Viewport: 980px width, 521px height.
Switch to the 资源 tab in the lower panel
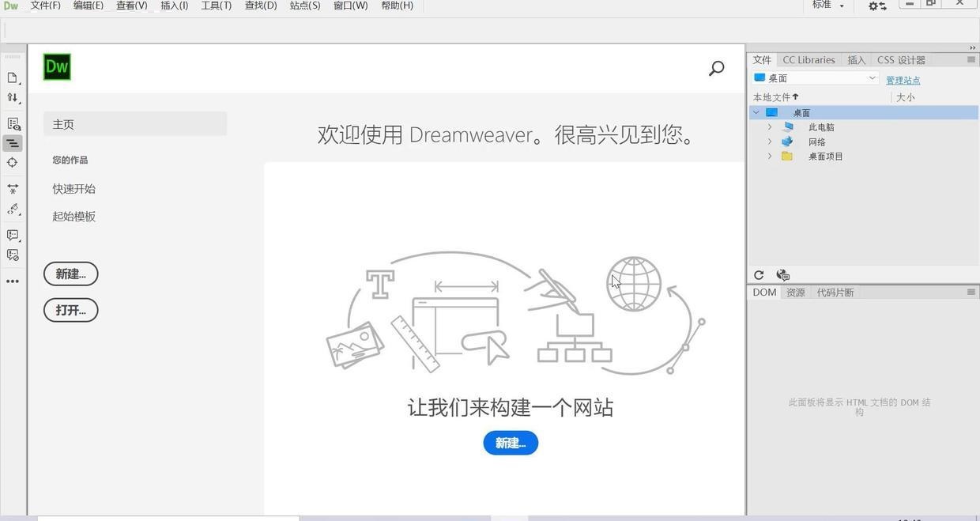tap(795, 292)
